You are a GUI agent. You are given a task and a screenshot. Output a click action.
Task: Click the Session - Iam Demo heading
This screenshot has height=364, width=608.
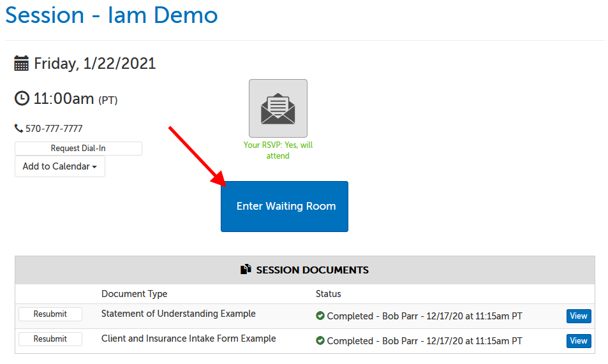coord(112,15)
